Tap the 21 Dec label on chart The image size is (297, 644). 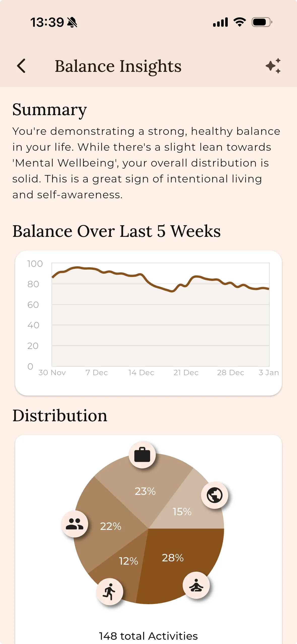186,373
